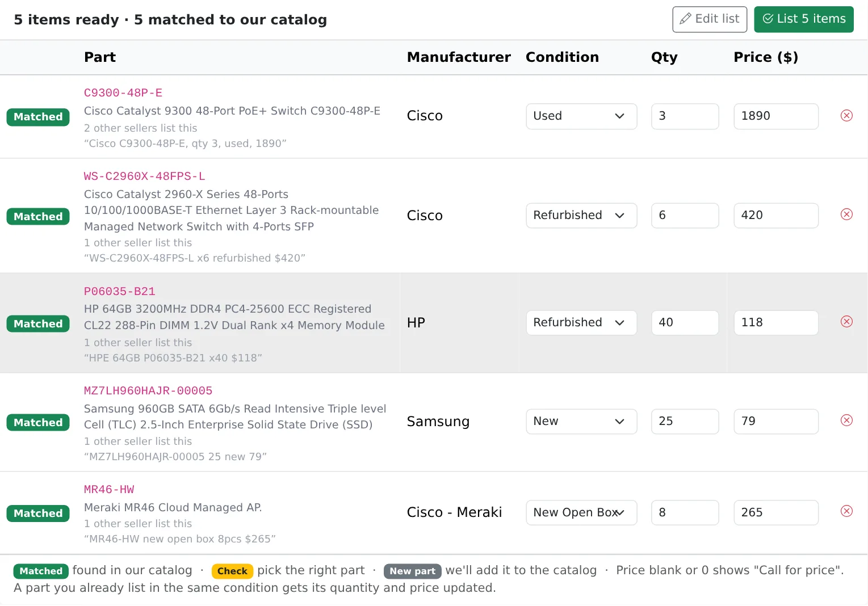Image resolution: width=868 pixels, height=606 pixels.
Task: Click Cisco - Meraki manufacturer cell
Action: (x=454, y=512)
